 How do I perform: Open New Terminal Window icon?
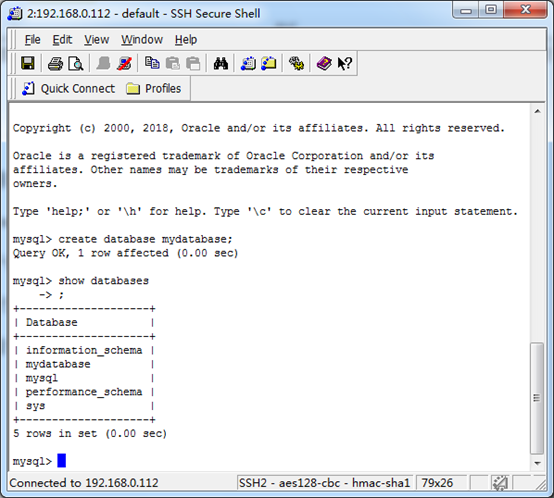[x=248, y=64]
